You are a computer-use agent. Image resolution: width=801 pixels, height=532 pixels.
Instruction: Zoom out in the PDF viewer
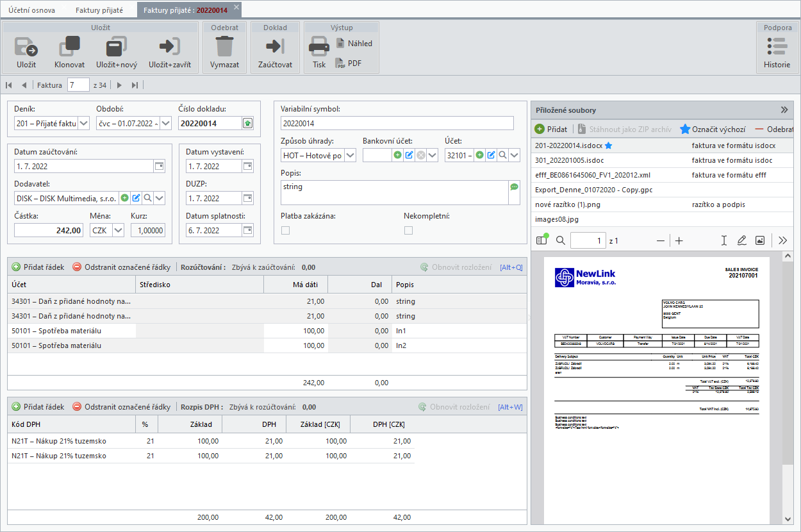[x=661, y=240]
